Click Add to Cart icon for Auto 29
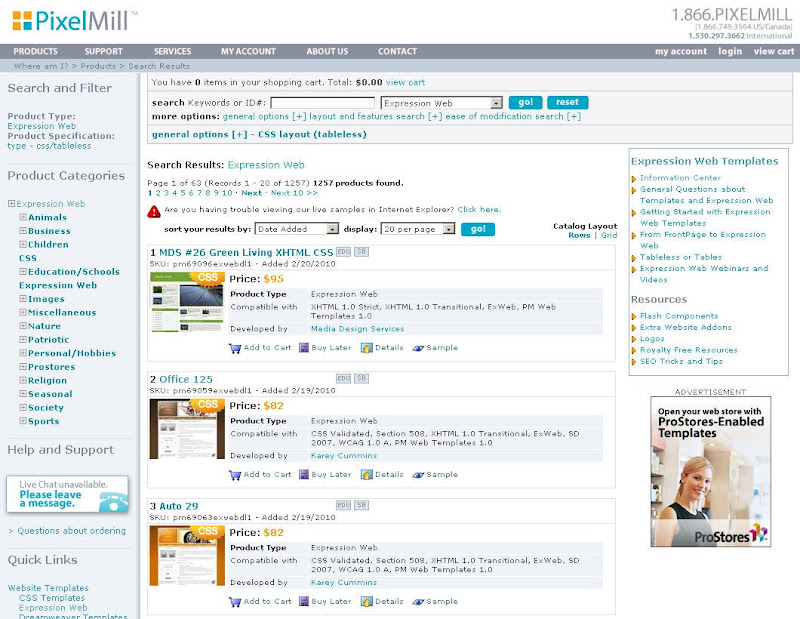 [235, 602]
